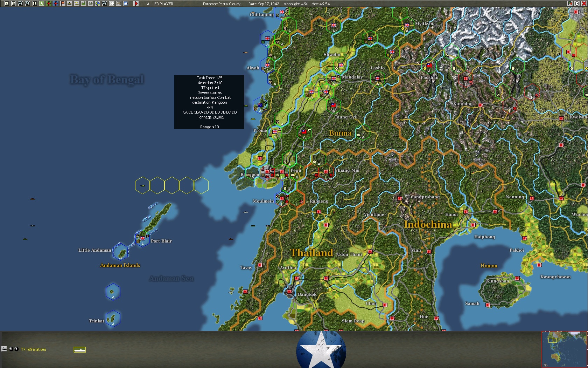Screen dimensions: 588x368
Task: Click the Task Force 125 info tooltip
Action: [209, 102]
